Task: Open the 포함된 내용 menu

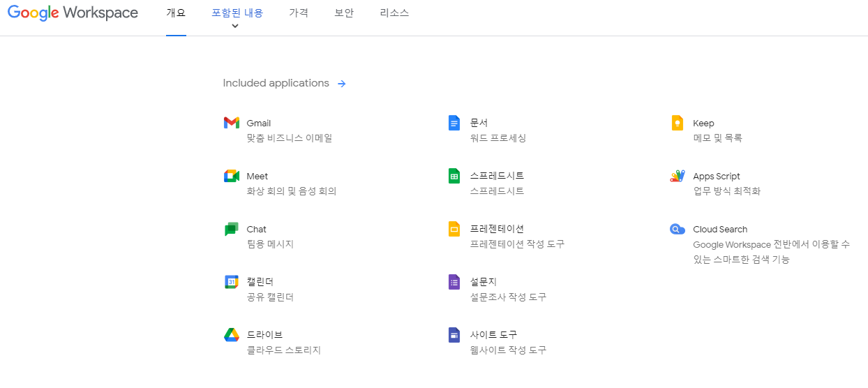Action: (237, 13)
